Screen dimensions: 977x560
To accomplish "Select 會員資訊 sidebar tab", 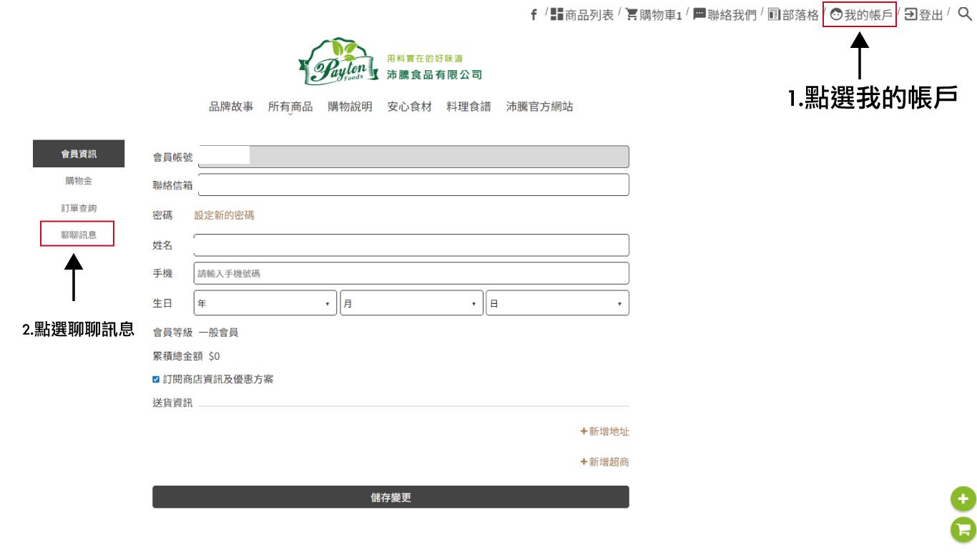I will tap(79, 154).
